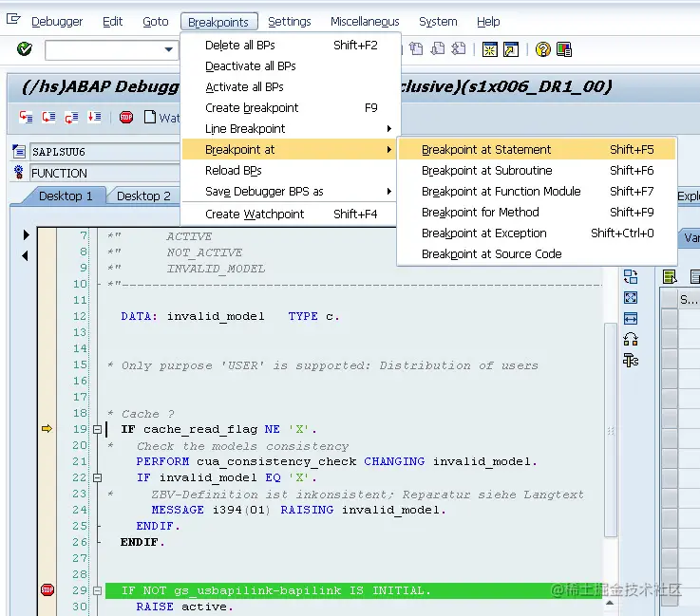
Task: Click the first page icon in toolbar
Action: (416, 48)
